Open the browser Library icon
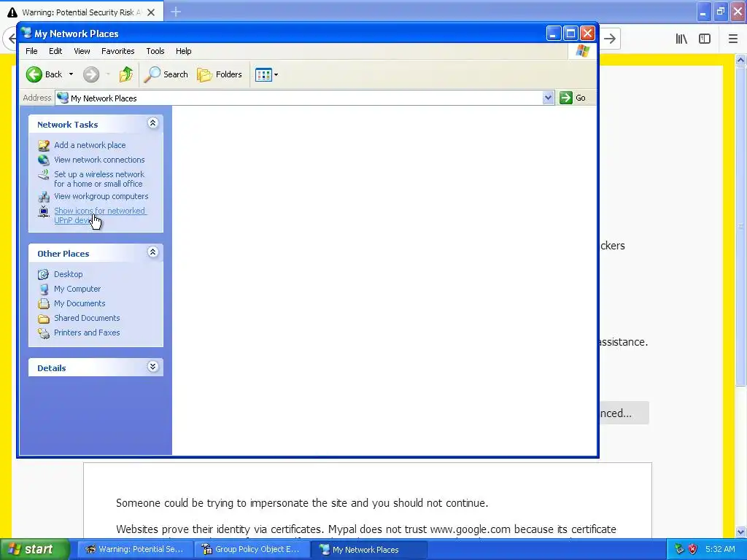Viewport: 747px width, 560px height. (681, 39)
